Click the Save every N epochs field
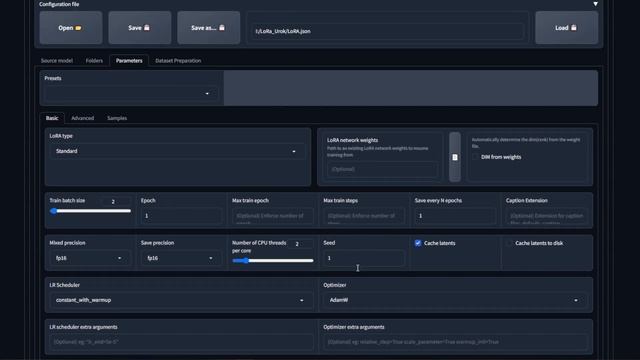 pos(456,216)
